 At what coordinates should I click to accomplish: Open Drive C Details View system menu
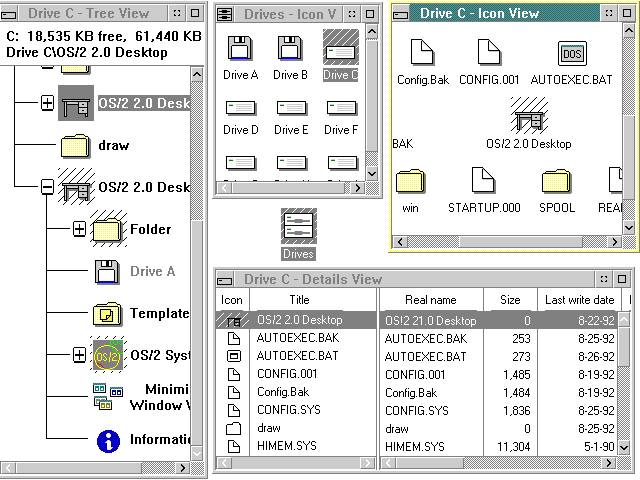coord(226,279)
